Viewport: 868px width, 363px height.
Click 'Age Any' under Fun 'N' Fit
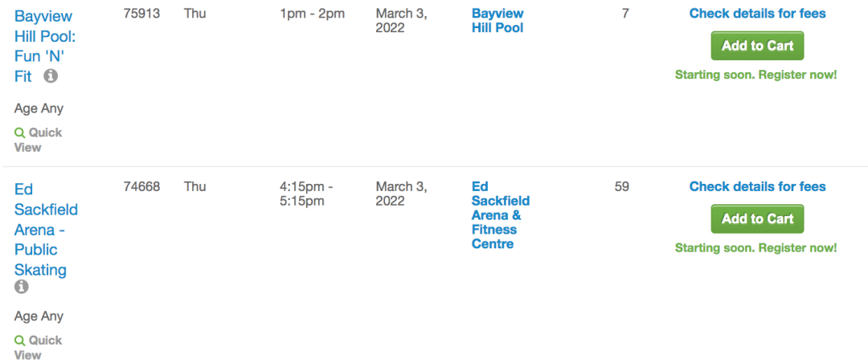tap(39, 108)
